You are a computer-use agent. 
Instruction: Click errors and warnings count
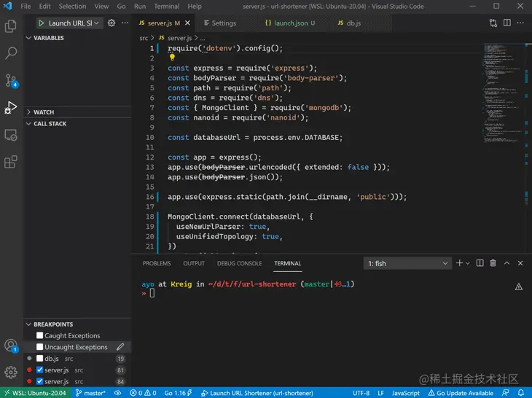click(x=143, y=393)
